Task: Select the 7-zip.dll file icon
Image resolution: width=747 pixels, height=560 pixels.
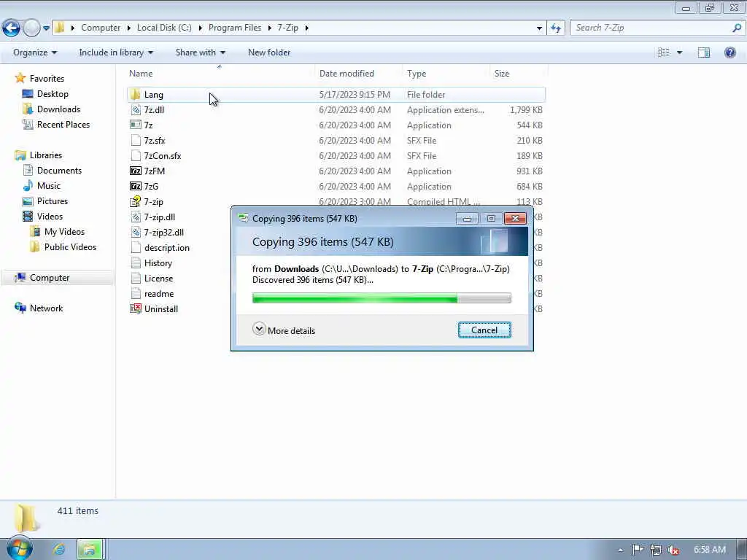Action: click(135, 217)
